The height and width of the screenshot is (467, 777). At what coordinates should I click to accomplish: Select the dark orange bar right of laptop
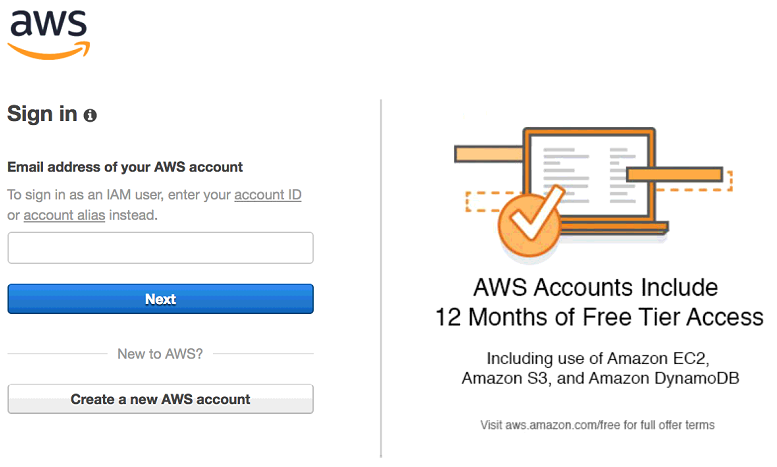tap(674, 175)
